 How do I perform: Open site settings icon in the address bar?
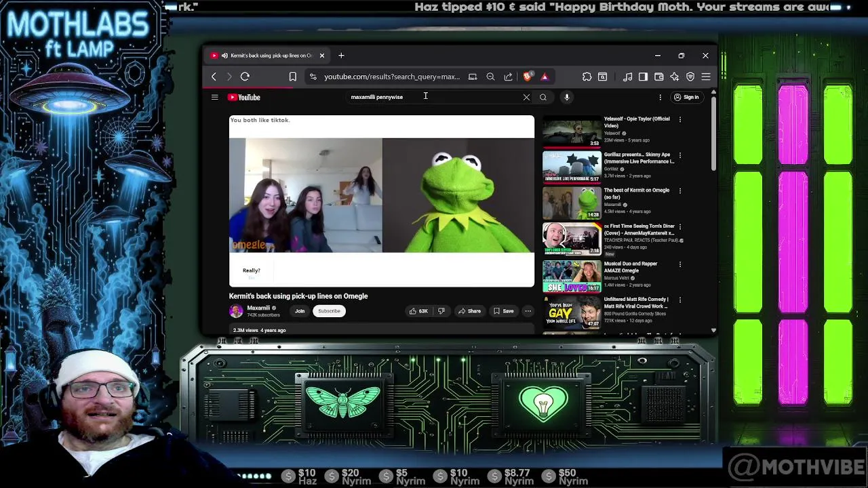[x=313, y=77]
